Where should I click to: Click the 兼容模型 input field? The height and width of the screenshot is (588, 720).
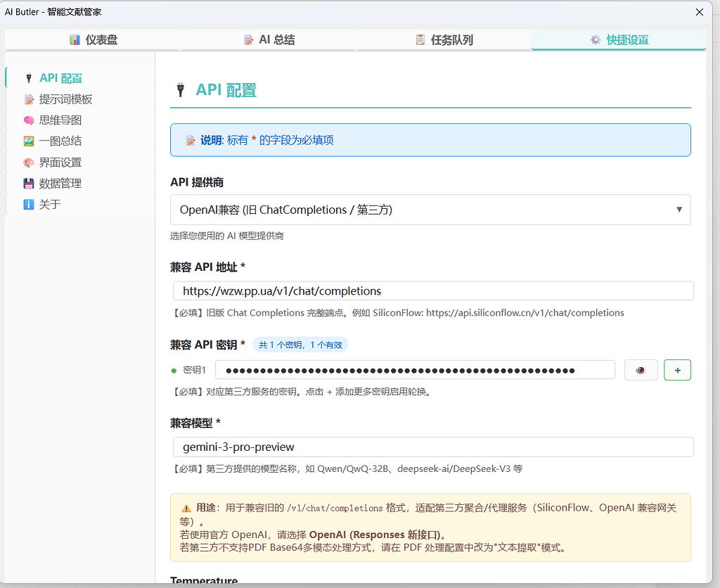click(433, 447)
